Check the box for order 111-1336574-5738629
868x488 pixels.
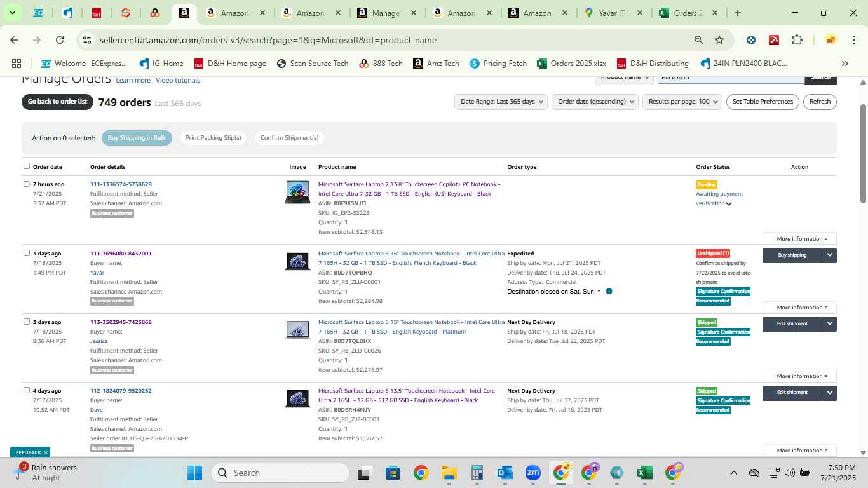pyautogui.click(x=27, y=184)
